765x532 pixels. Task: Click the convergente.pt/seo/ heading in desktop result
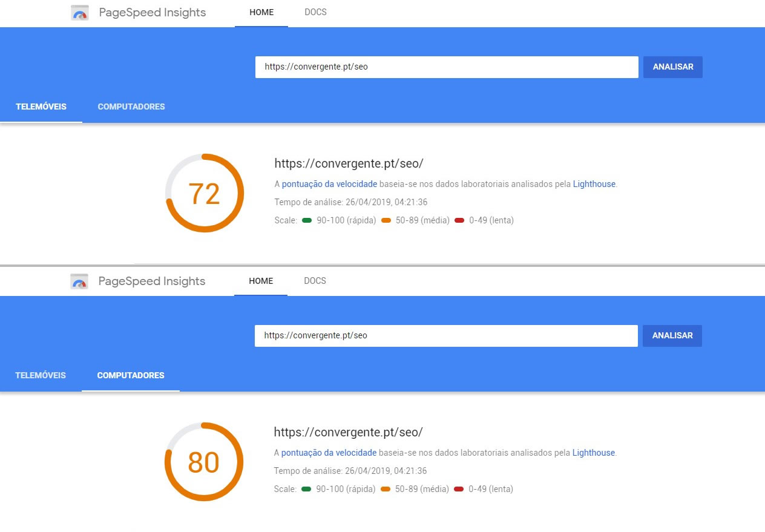tap(348, 432)
